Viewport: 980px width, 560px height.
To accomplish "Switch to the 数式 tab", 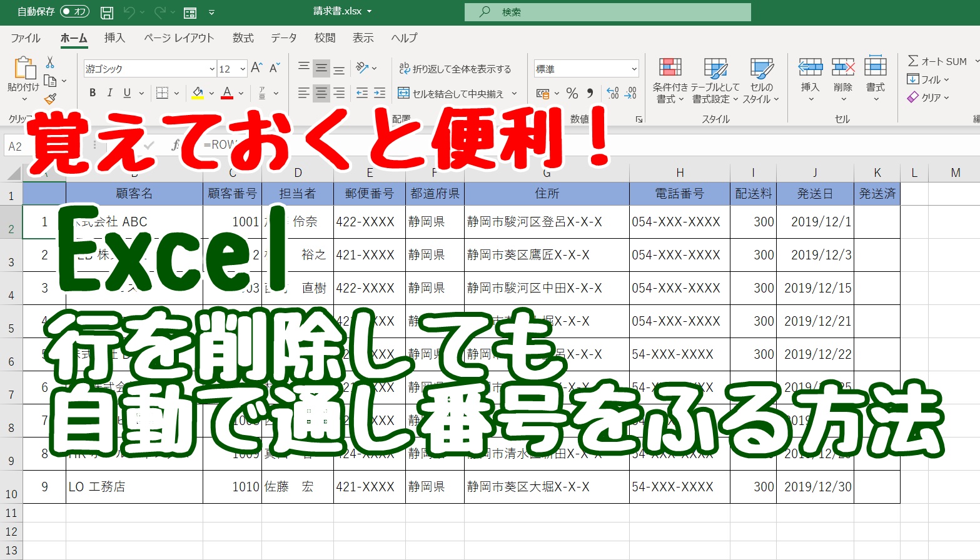I will [x=243, y=37].
